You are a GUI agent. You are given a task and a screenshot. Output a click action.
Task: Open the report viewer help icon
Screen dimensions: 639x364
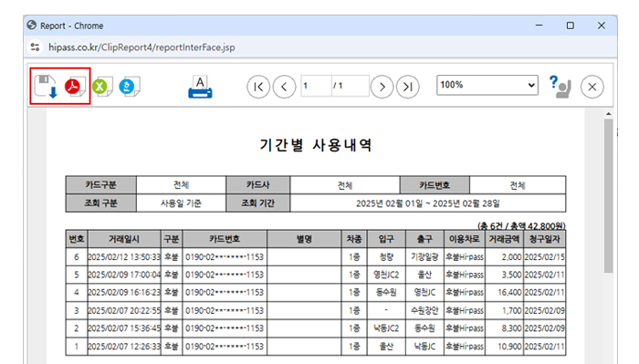click(x=560, y=87)
